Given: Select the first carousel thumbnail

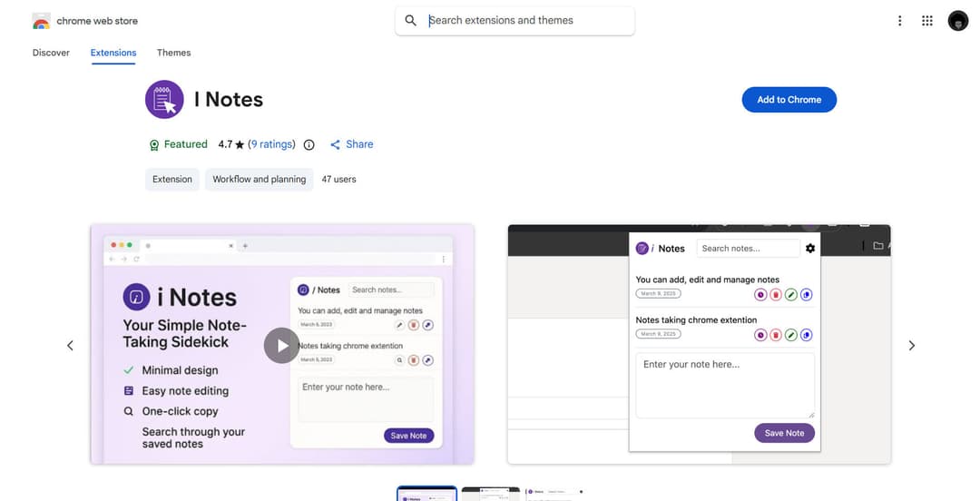Looking at the screenshot, I should point(426,494).
